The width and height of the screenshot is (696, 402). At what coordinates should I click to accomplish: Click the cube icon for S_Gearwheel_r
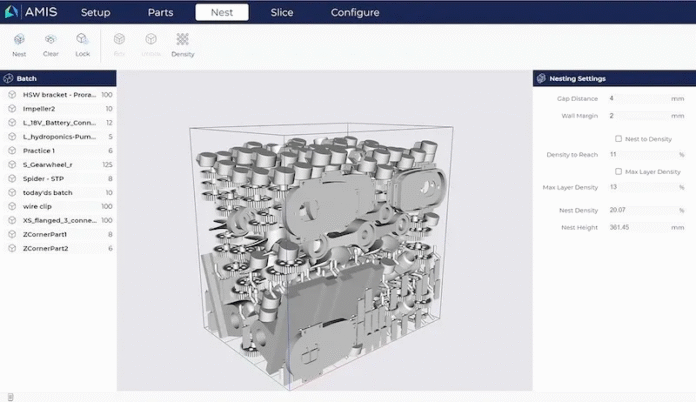coord(12,165)
